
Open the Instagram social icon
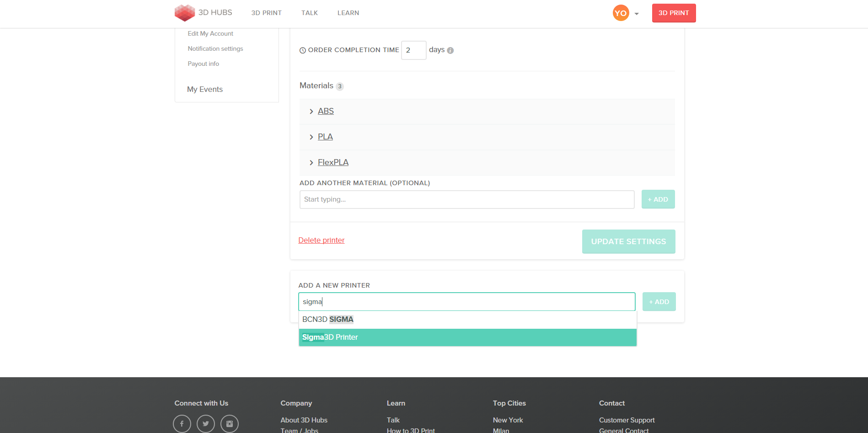[x=230, y=424]
